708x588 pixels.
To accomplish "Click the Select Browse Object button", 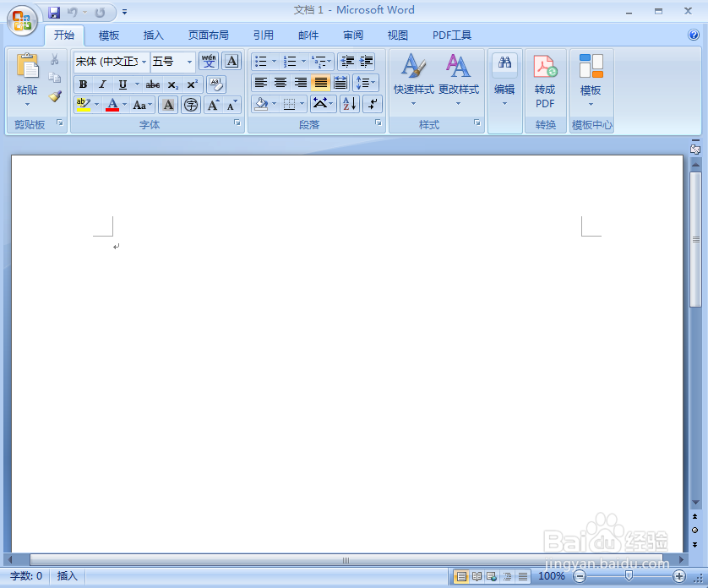I will click(x=695, y=531).
